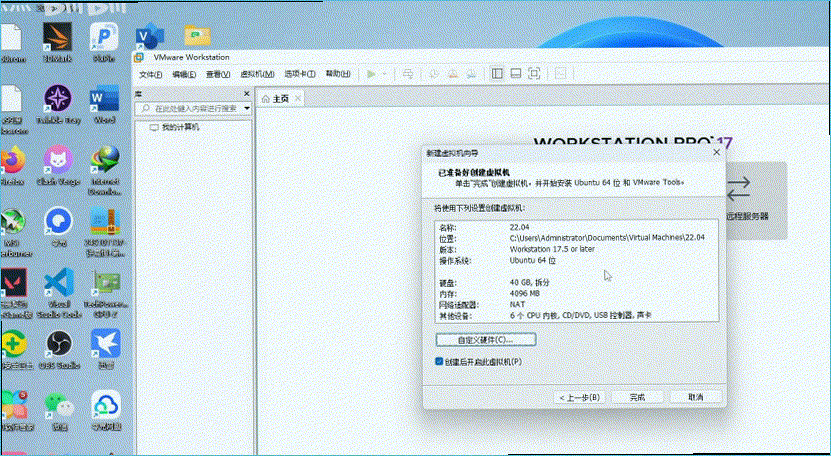The image size is (831, 456).
Task: Click the NAT network adapter value
Action: click(517, 304)
